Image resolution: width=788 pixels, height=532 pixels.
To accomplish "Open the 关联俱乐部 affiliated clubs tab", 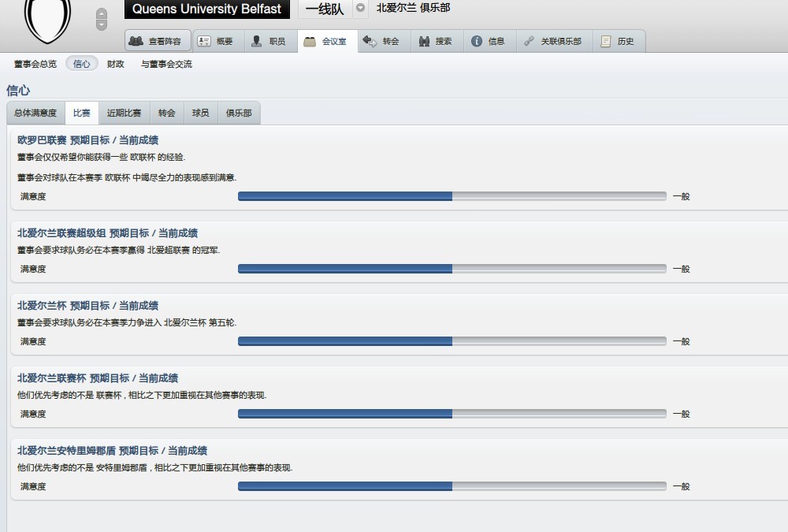I will (x=555, y=41).
